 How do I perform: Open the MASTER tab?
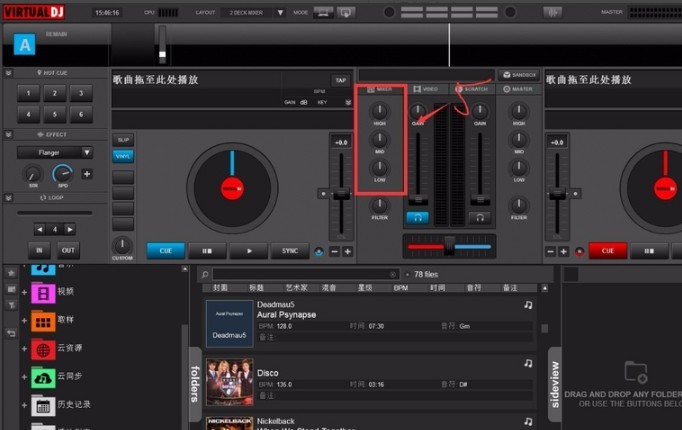518,89
